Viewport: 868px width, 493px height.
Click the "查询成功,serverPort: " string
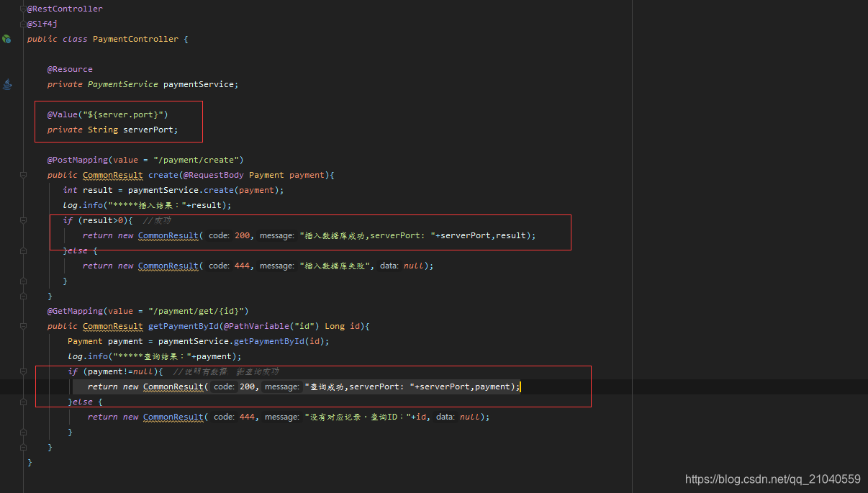pos(359,386)
